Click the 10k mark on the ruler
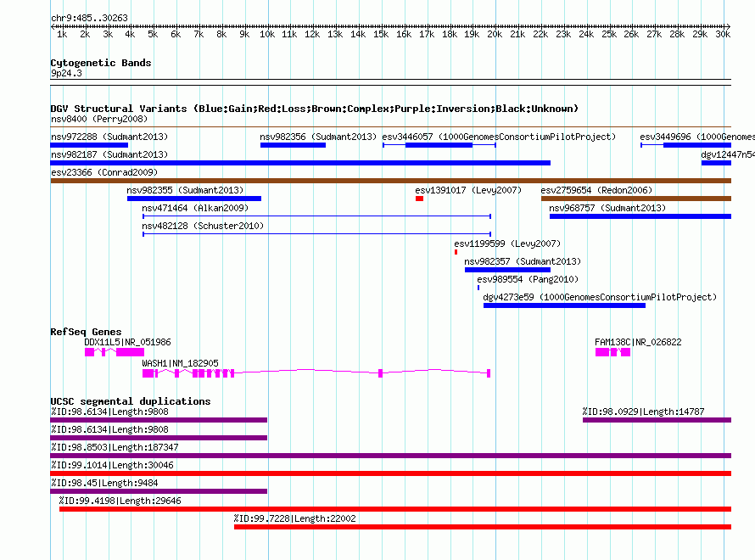Image resolution: width=755 pixels, height=560 pixels. click(x=267, y=34)
